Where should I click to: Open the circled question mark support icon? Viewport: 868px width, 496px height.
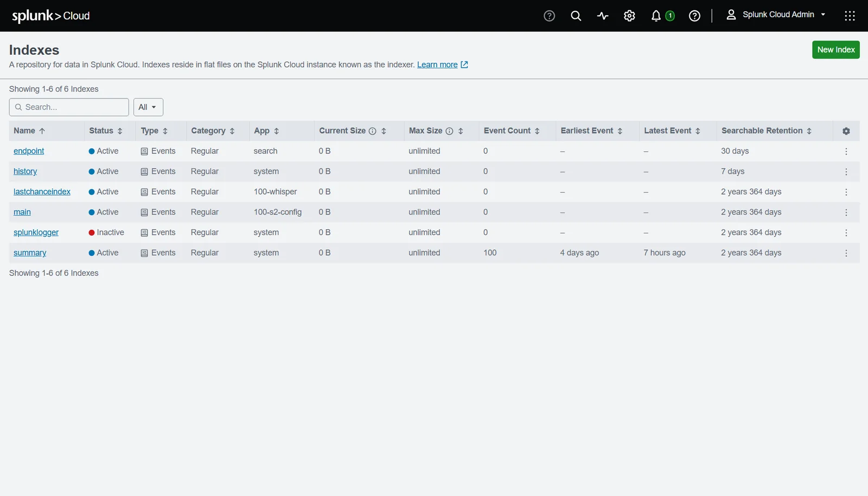click(549, 16)
